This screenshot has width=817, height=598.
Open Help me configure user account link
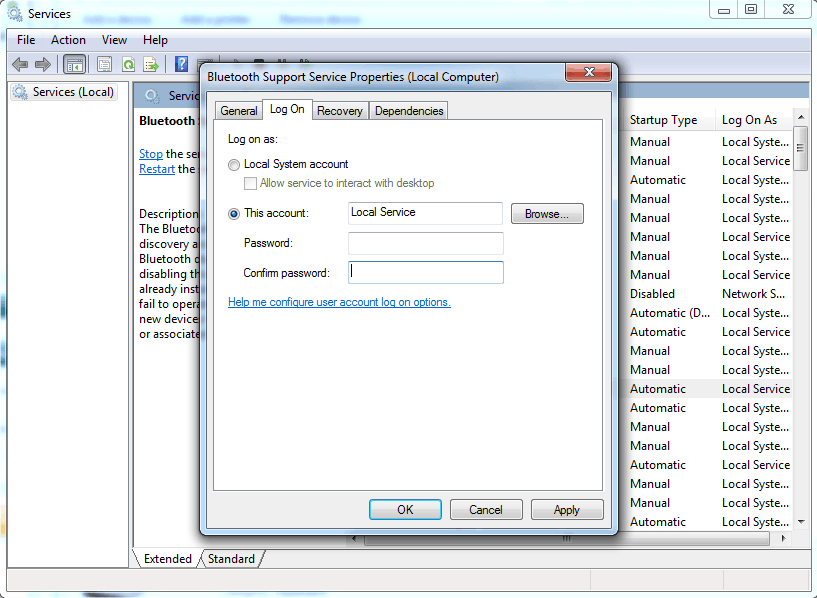point(339,302)
